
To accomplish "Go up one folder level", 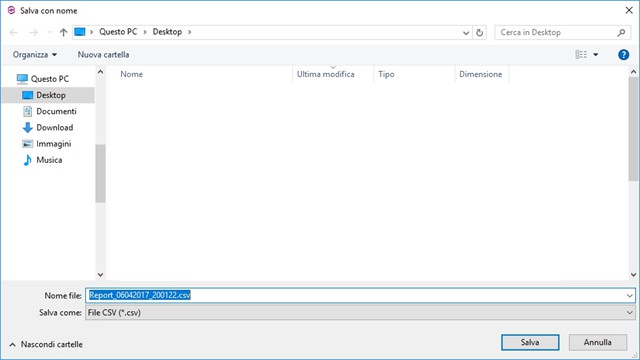I will click(63, 32).
